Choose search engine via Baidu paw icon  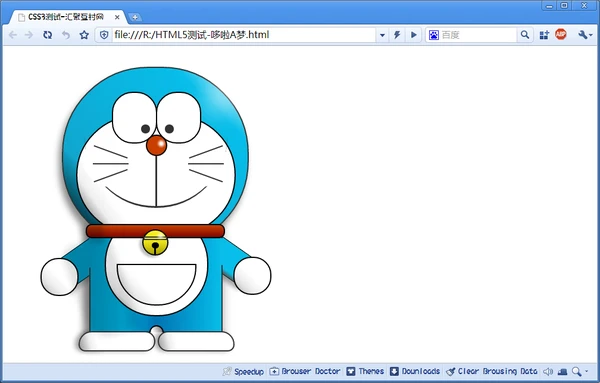tap(434, 35)
